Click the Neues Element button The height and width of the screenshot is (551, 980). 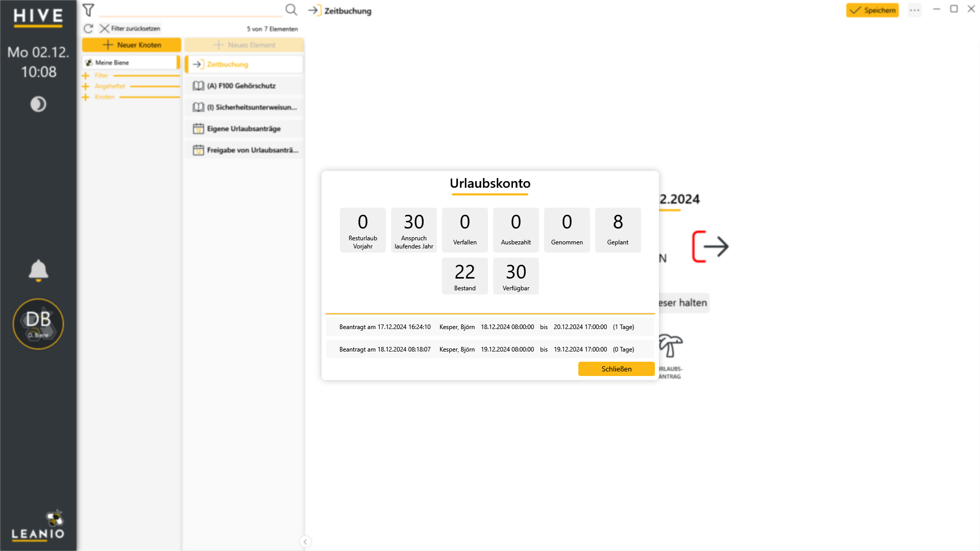point(244,45)
